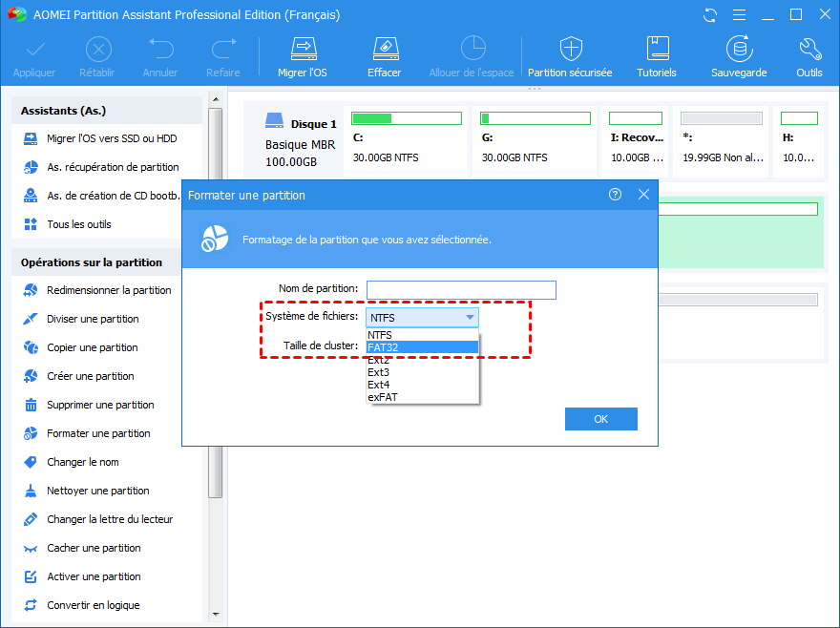This screenshot has width=840, height=628.
Task: Open As. récupération de partition
Action: (x=102, y=167)
